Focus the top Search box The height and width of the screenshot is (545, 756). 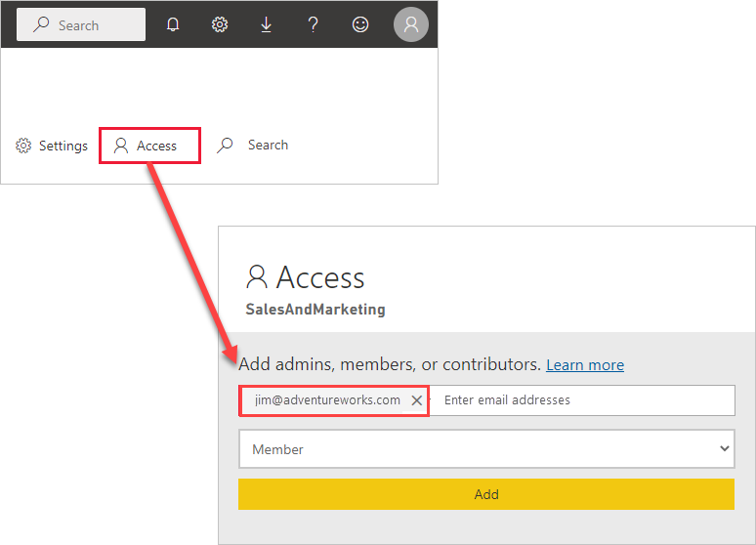click(x=82, y=25)
